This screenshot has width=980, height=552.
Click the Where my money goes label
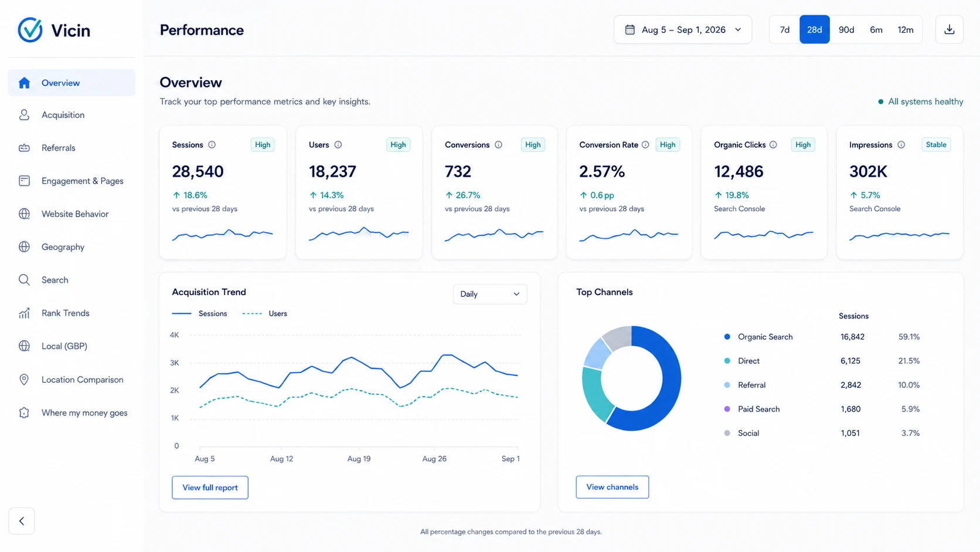click(x=84, y=412)
